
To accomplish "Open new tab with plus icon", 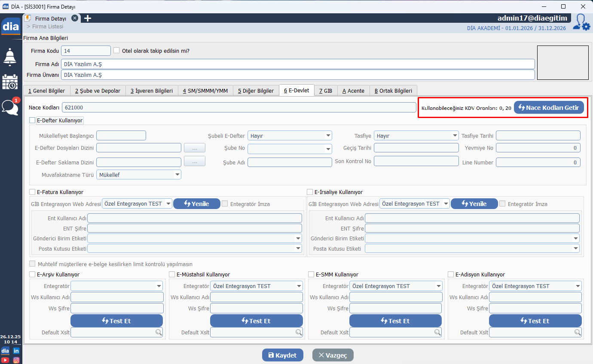I will point(87,18).
